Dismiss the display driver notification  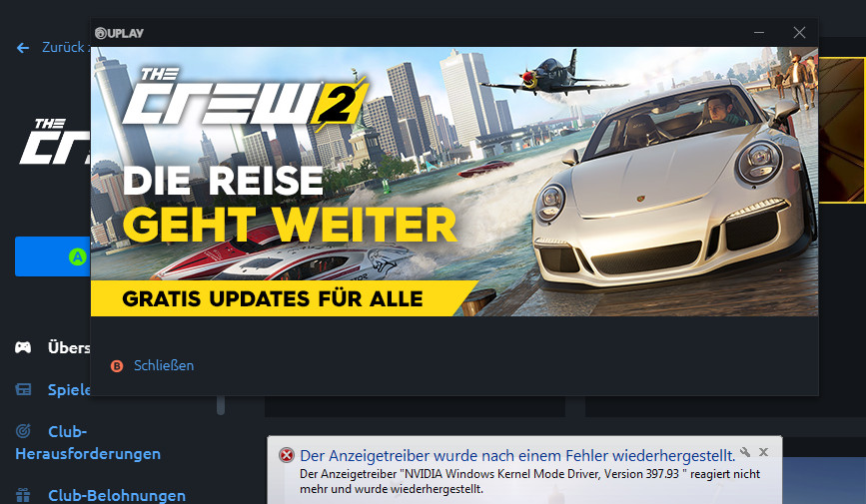[x=763, y=452]
